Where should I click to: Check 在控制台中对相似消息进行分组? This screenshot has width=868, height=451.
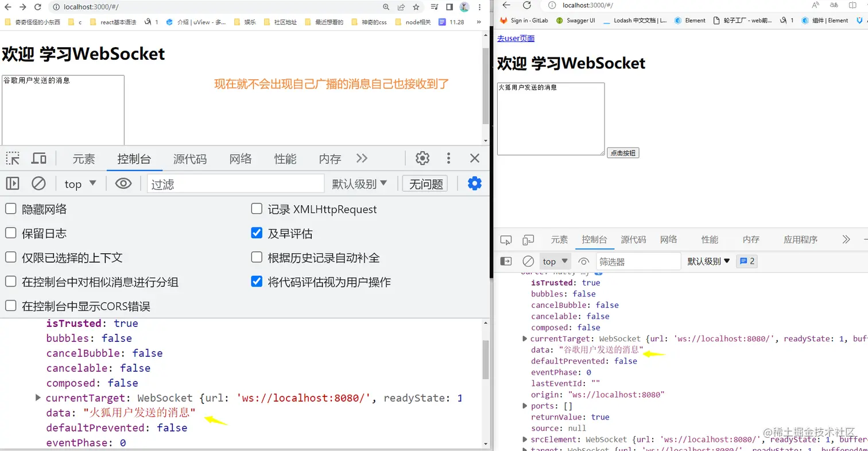(x=10, y=282)
